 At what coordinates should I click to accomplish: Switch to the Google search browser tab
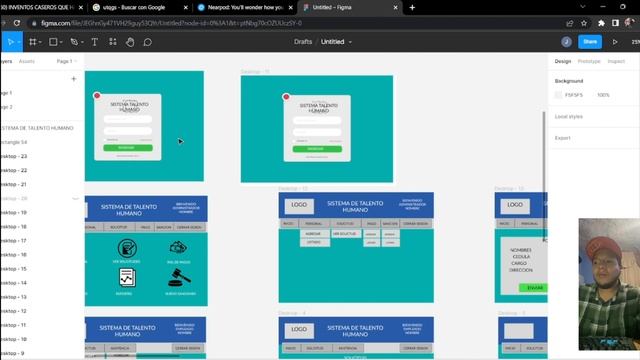140,7
